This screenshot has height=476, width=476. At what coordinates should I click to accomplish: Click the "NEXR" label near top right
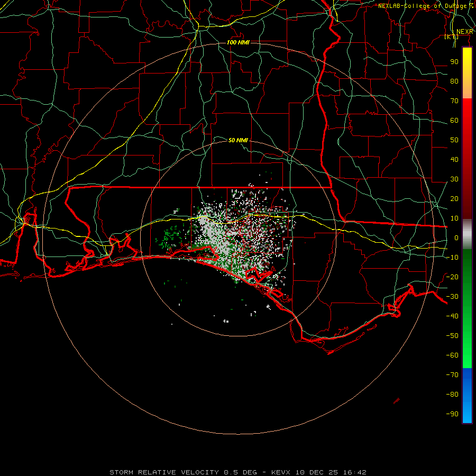[464, 32]
